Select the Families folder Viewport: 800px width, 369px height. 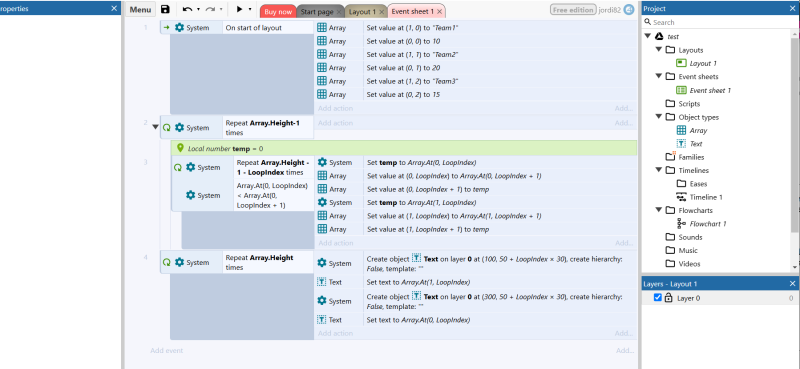coord(691,157)
